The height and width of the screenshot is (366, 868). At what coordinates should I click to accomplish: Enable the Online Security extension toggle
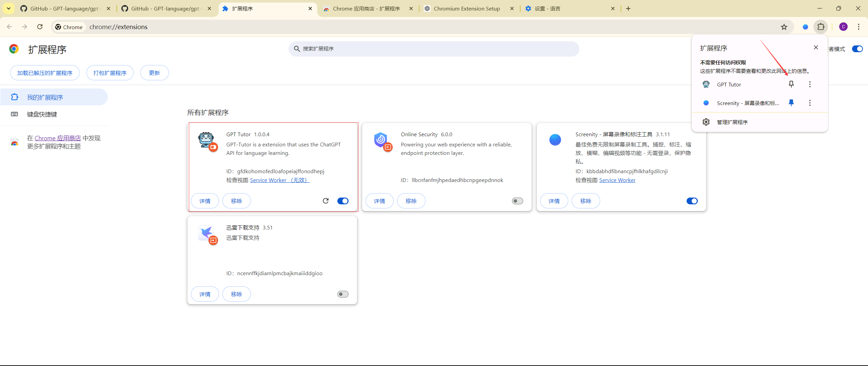[x=517, y=201]
